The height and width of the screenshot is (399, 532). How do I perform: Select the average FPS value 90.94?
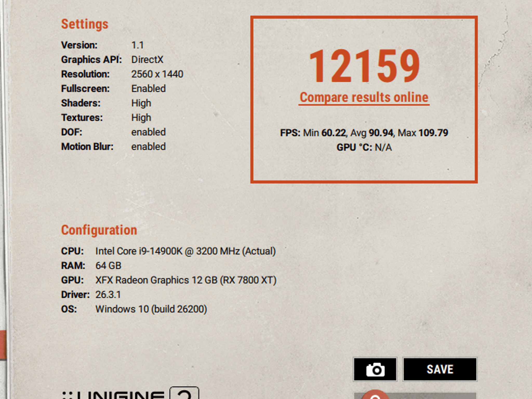tap(381, 133)
